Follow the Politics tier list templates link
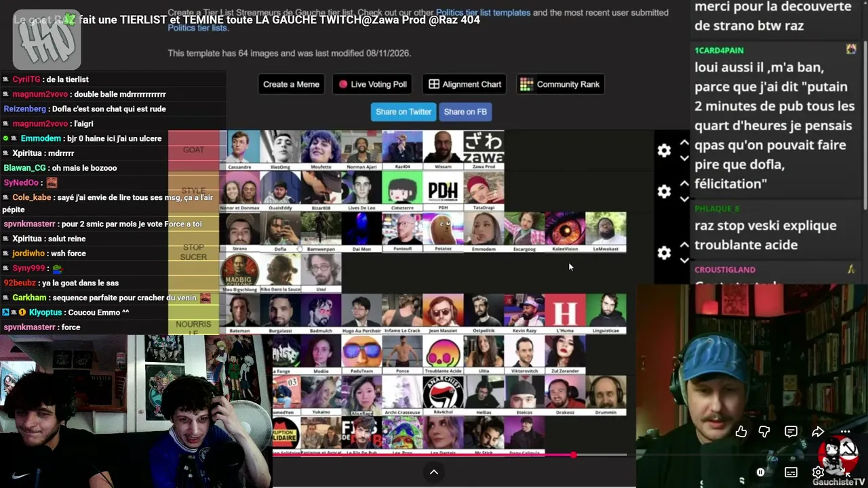Screen dimensions: 868x488 (x=483, y=12)
